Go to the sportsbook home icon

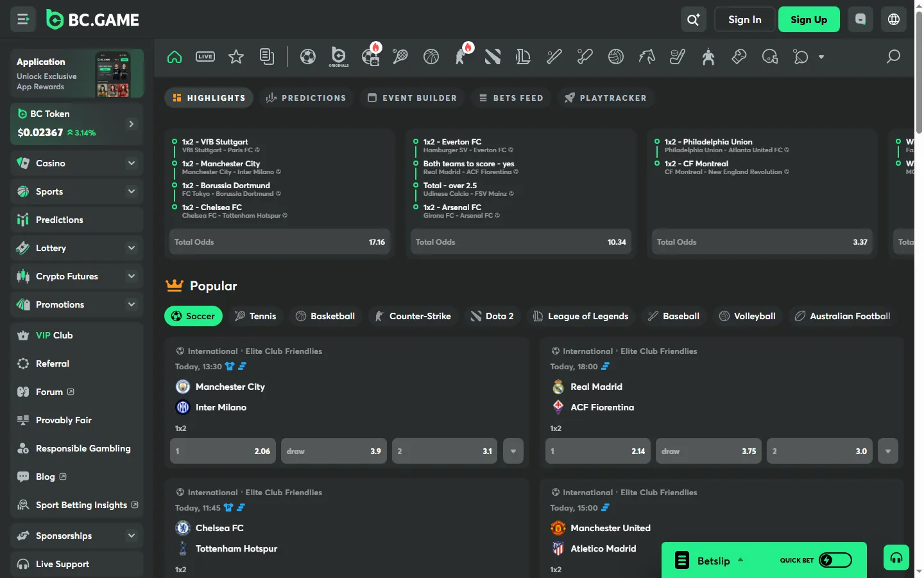point(175,57)
